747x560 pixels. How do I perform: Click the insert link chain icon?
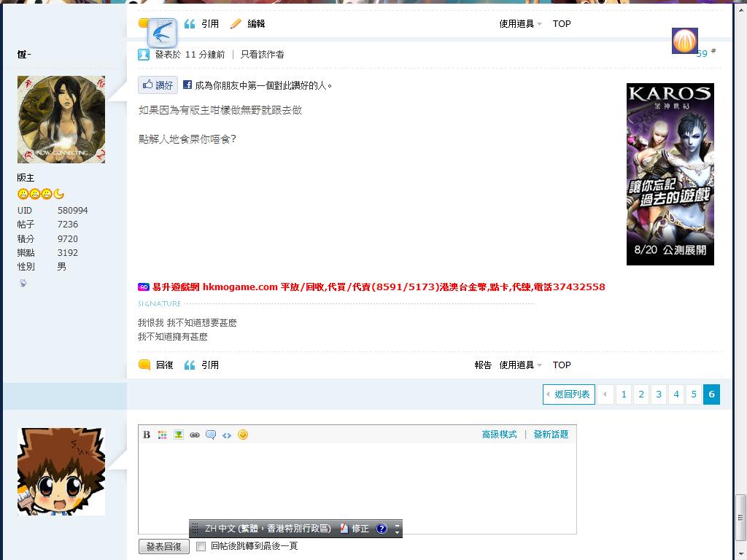195,435
